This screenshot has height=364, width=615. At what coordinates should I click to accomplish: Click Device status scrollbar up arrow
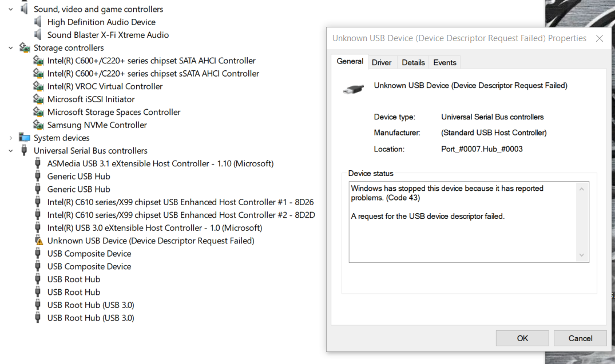[582, 189]
